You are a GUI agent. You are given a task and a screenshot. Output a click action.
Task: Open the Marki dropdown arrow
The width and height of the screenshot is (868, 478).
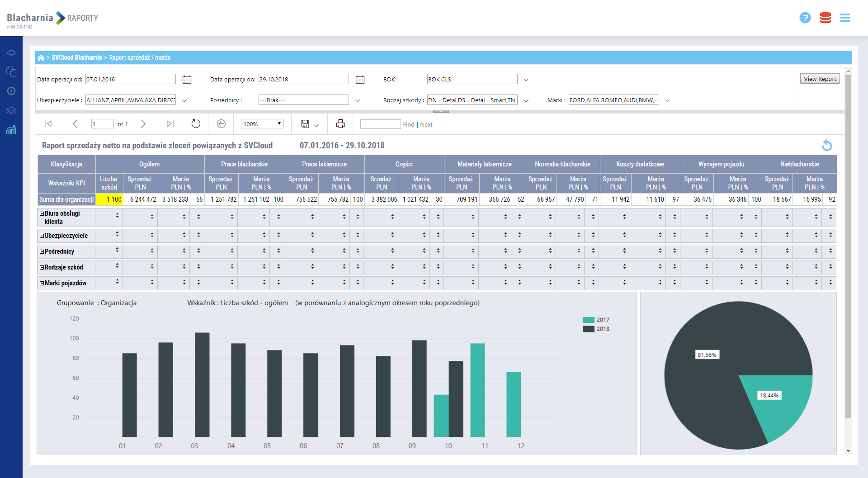[667, 101]
